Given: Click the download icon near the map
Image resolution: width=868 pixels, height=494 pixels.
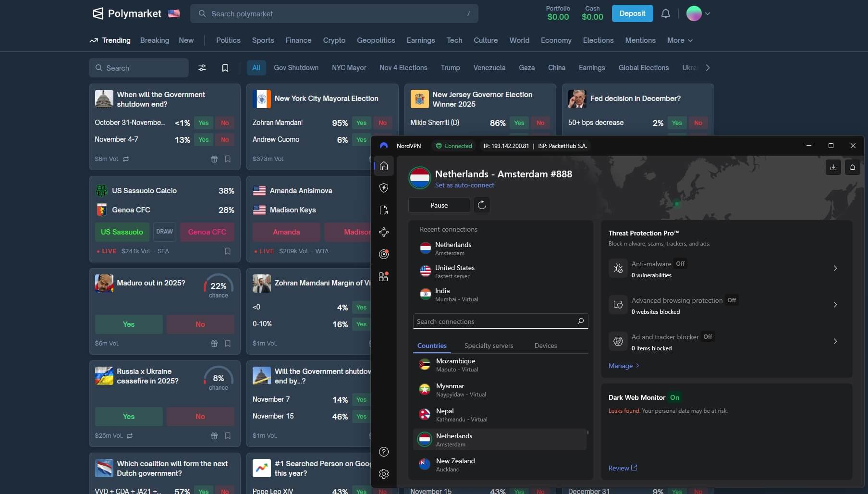Looking at the screenshot, I should [x=833, y=167].
